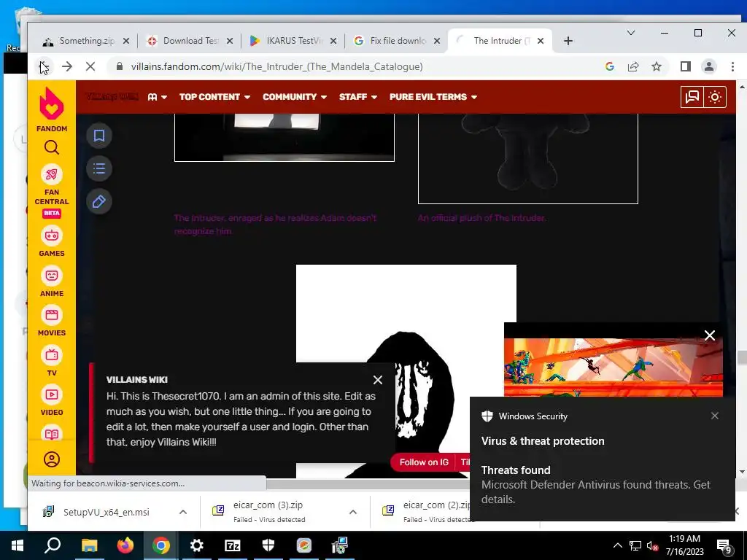Viewport: 747px width, 560px height.
Task: Expand the Explore menu dropdown
Action: (158, 97)
